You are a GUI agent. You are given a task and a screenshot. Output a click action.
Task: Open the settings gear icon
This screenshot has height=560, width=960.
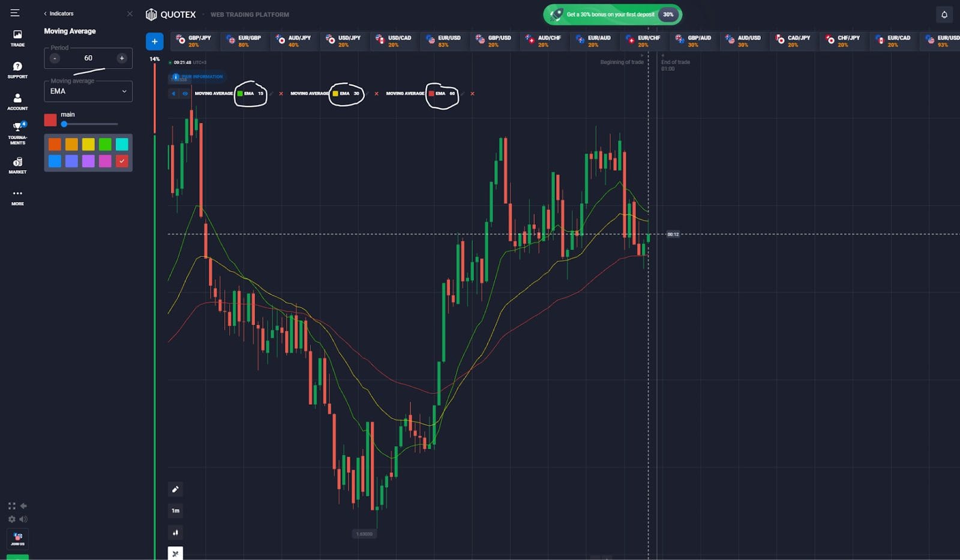[x=11, y=519]
